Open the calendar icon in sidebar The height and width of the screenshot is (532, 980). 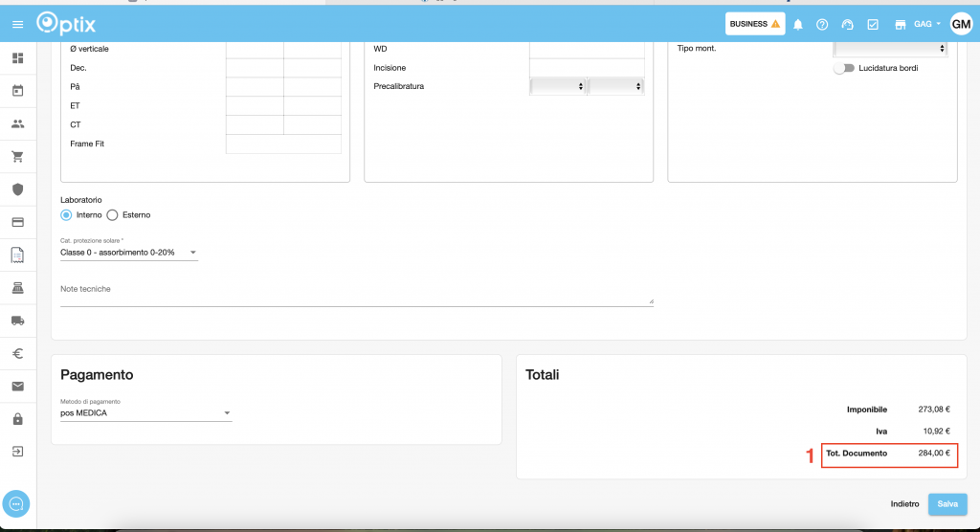(17, 91)
